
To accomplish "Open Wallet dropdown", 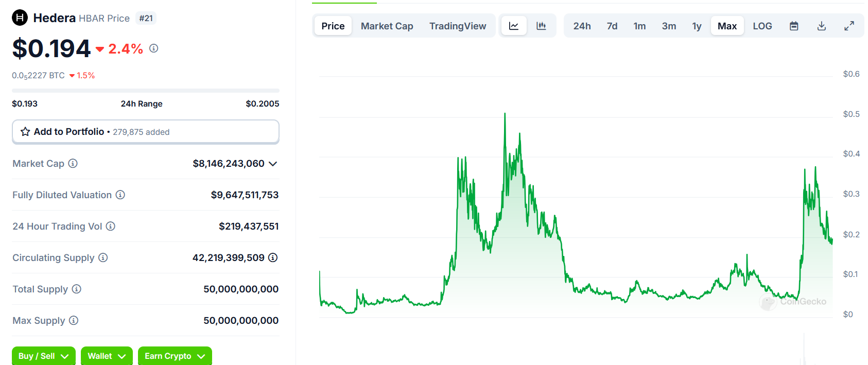I will click(107, 356).
